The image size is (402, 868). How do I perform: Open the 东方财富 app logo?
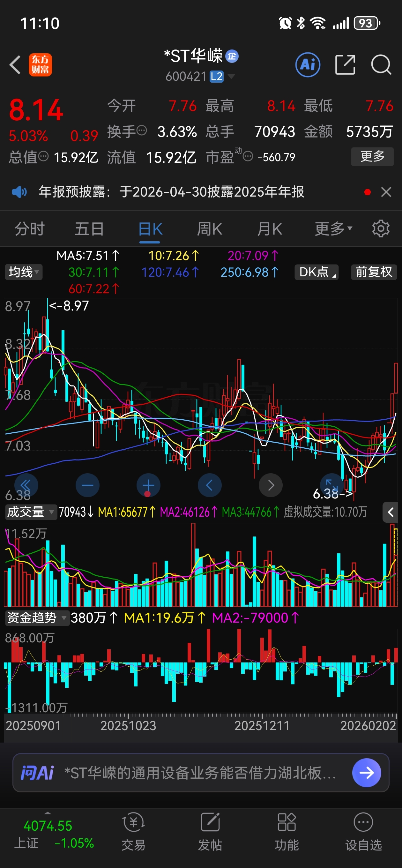(x=41, y=65)
